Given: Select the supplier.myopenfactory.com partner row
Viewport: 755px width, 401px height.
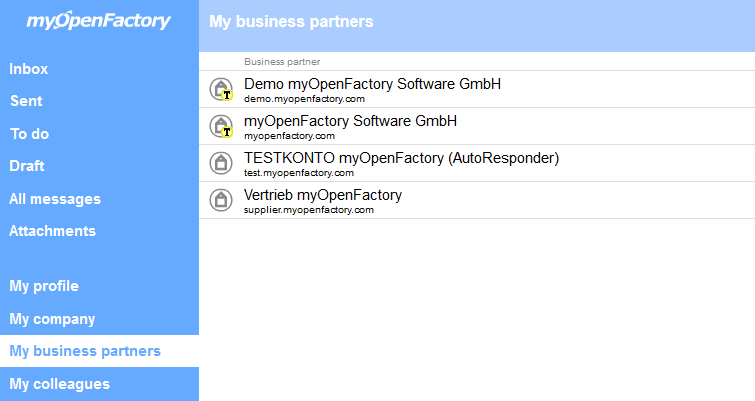Looking at the screenshot, I should pos(477,200).
